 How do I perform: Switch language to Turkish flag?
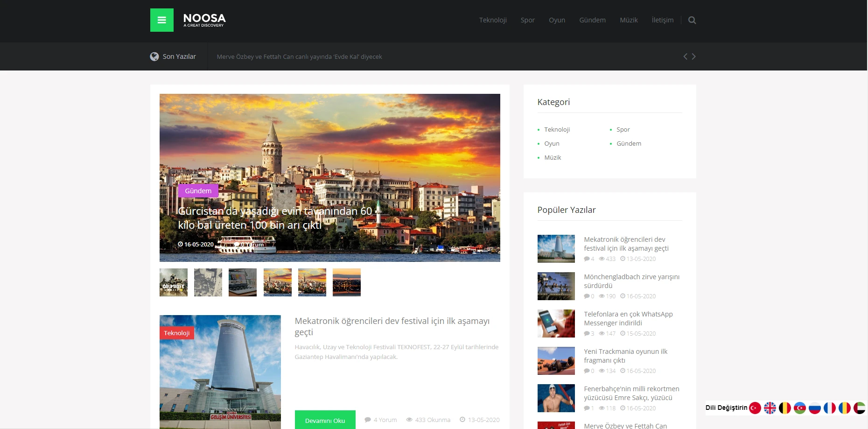point(755,408)
